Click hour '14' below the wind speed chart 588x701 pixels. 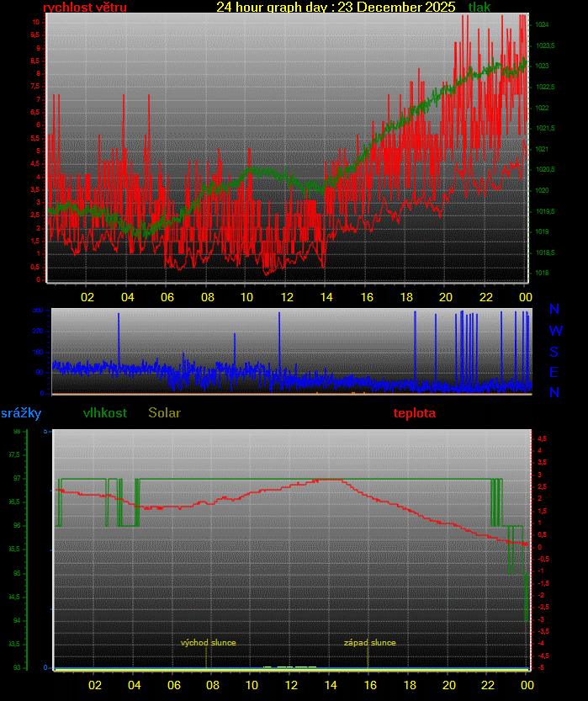pyautogui.click(x=326, y=297)
